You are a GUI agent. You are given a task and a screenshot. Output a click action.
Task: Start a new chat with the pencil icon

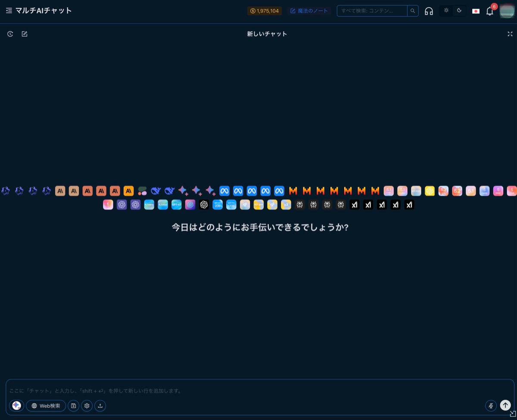click(25, 34)
